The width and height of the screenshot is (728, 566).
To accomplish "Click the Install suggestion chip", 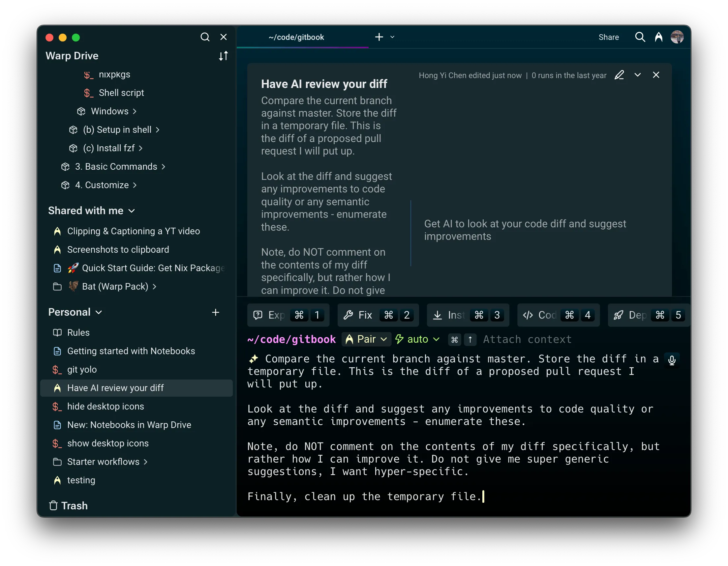I will pyautogui.click(x=468, y=315).
